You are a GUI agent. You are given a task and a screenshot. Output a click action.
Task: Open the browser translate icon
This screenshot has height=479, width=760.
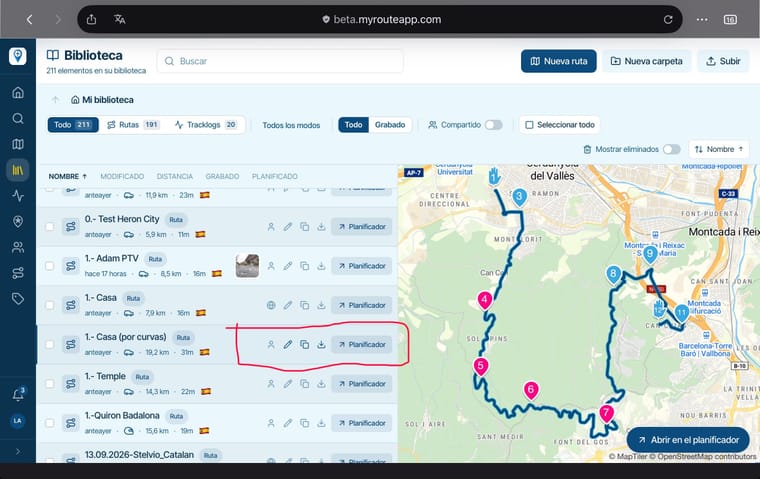click(119, 19)
